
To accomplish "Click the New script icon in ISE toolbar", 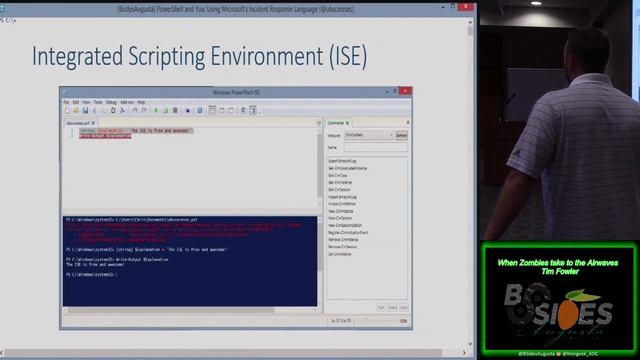I will click(x=67, y=110).
